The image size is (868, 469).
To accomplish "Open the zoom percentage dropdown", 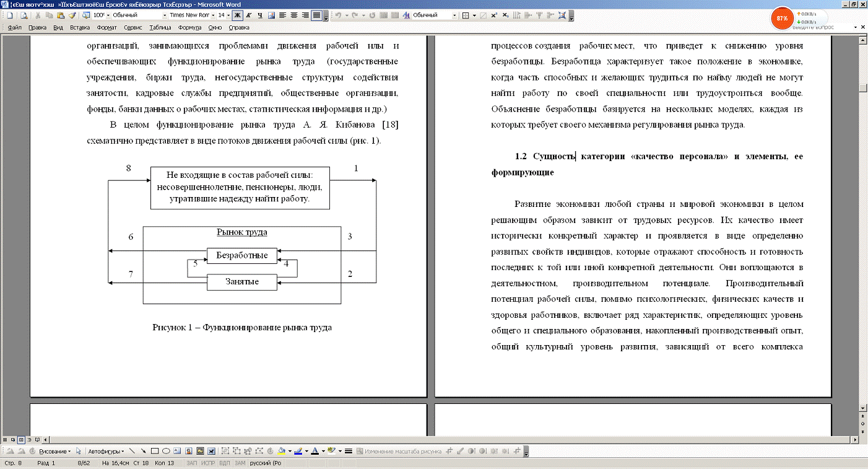I will [108, 15].
